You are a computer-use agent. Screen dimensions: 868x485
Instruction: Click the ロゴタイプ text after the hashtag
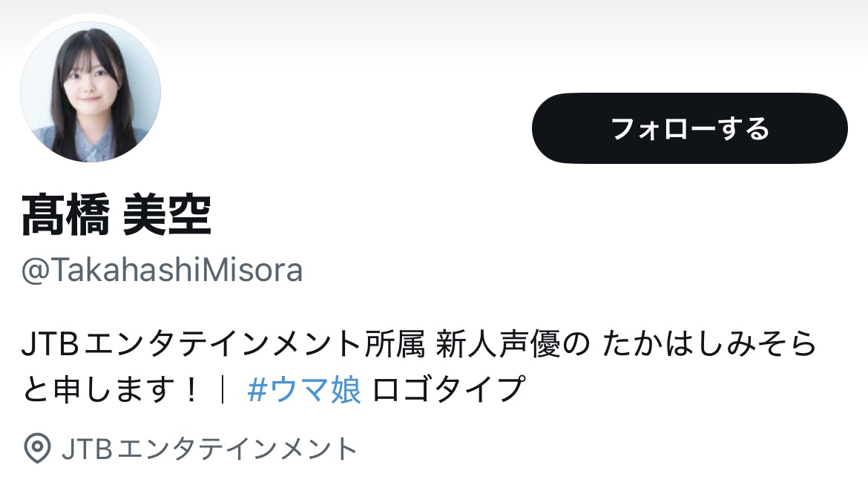448,389
